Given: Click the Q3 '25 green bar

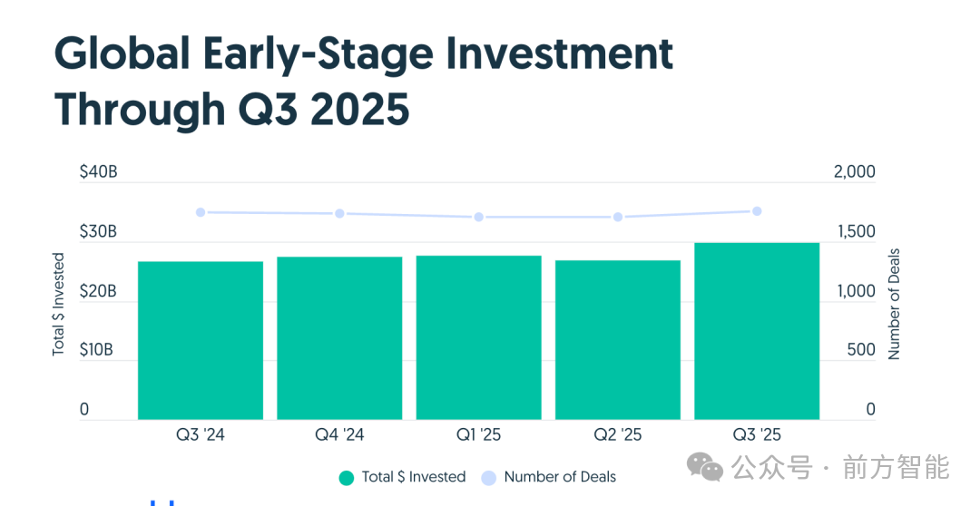Looking at the screenshot, I should click(x=757, y=331).
